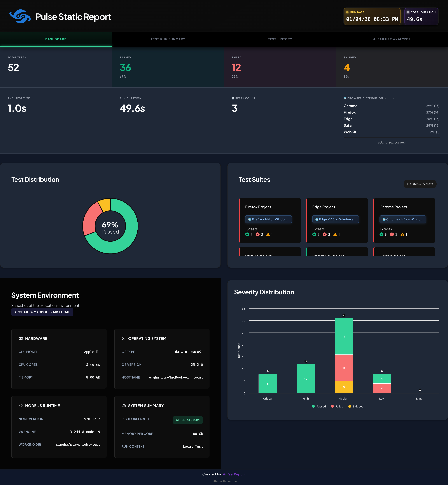Click the System Summary cloud icon
Image resolution: width=448 pixels, height=485 pixels.
click(x=124, y=405)
